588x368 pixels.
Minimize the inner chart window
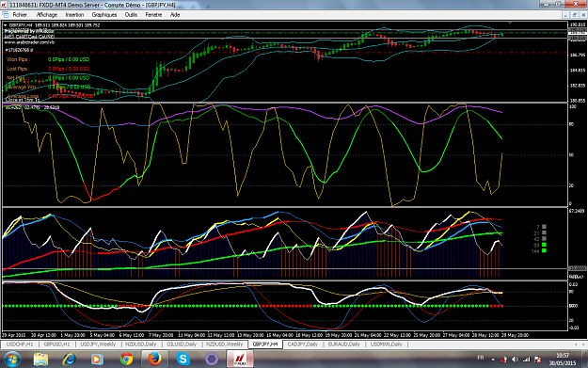click(x=565, y=15)
